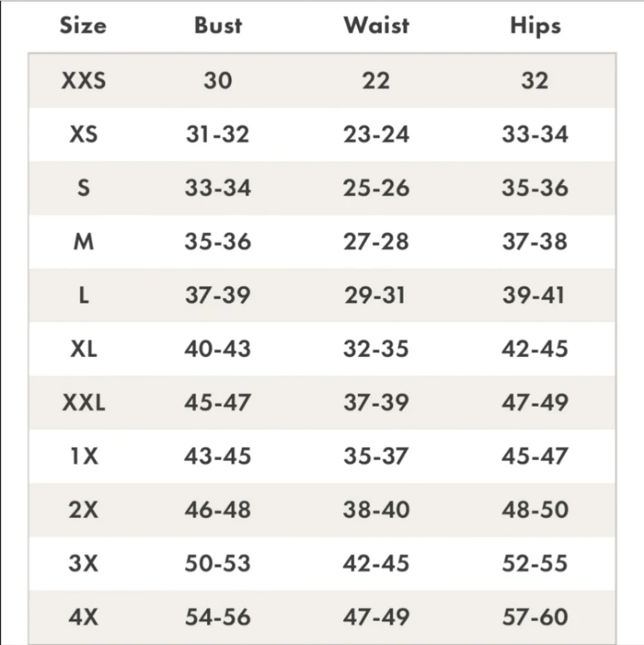644x645 pixels.
Task: Click the M size label
Action: 84,242
